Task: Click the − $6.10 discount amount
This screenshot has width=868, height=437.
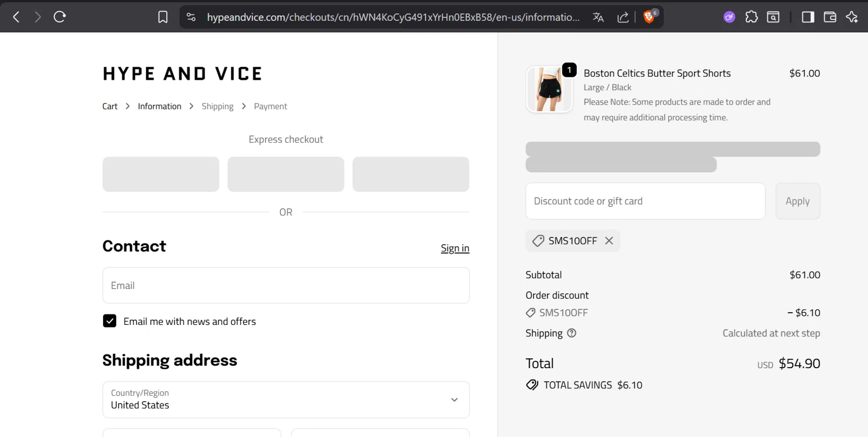Action: click(x=804, y=313)
